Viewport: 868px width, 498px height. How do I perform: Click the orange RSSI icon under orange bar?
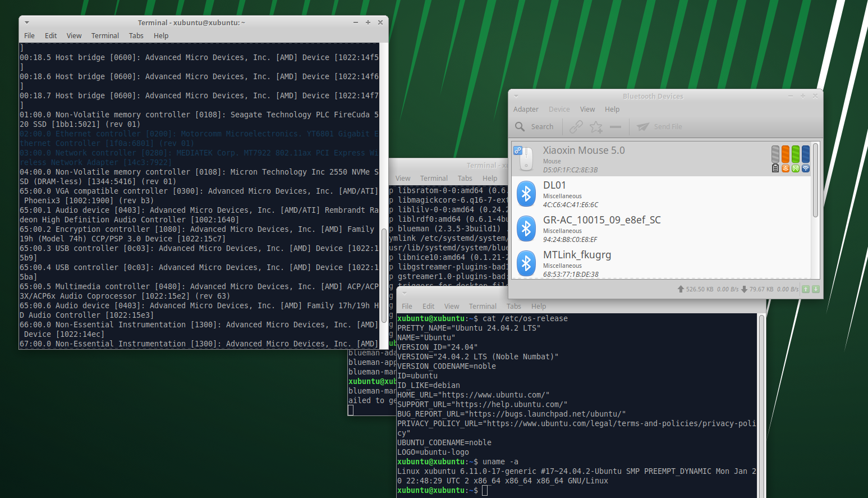point(786,168)
